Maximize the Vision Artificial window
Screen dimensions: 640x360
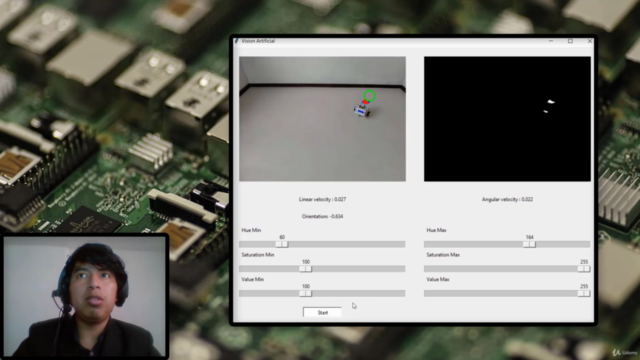pos(570,41)
